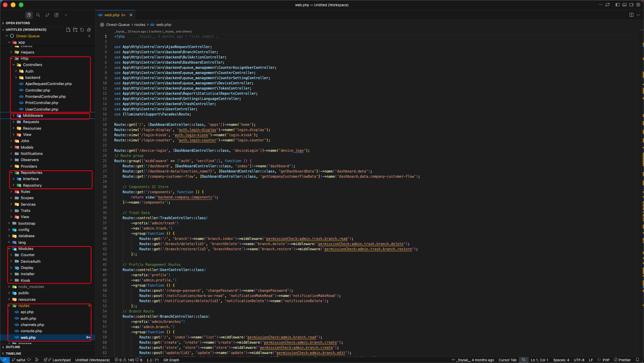
Task: Click the zoom magnifier icon in status bar
Action: tap(524, 360)
